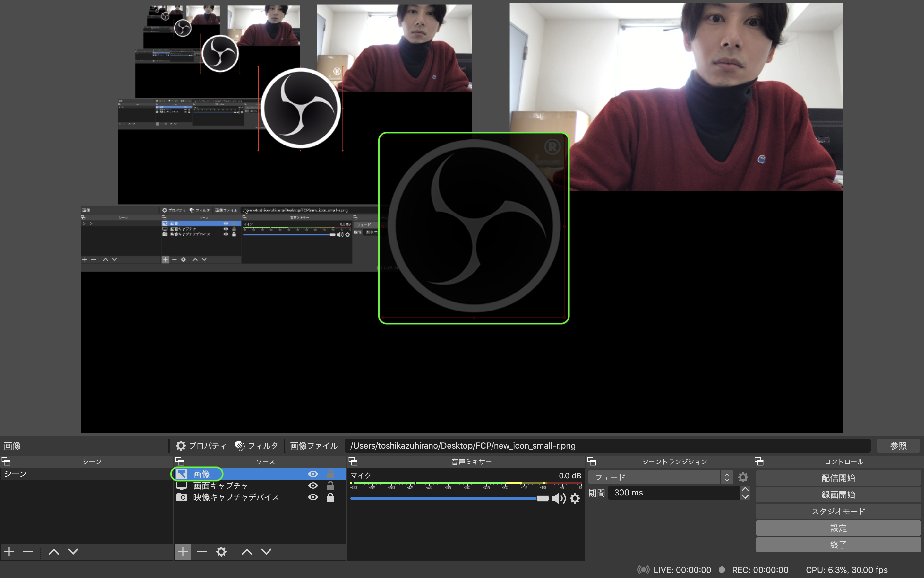Pop out the Controls dock icon

click(x=759, y=461)
